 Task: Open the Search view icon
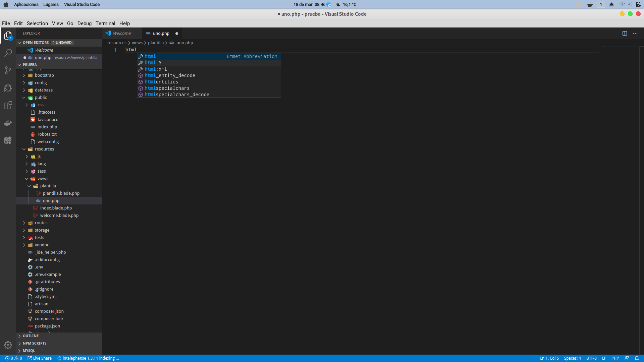coord(8,53)
